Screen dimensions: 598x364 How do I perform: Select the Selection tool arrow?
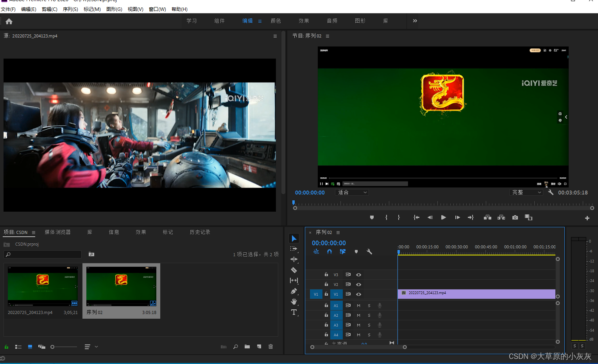(x=294, y=239)
